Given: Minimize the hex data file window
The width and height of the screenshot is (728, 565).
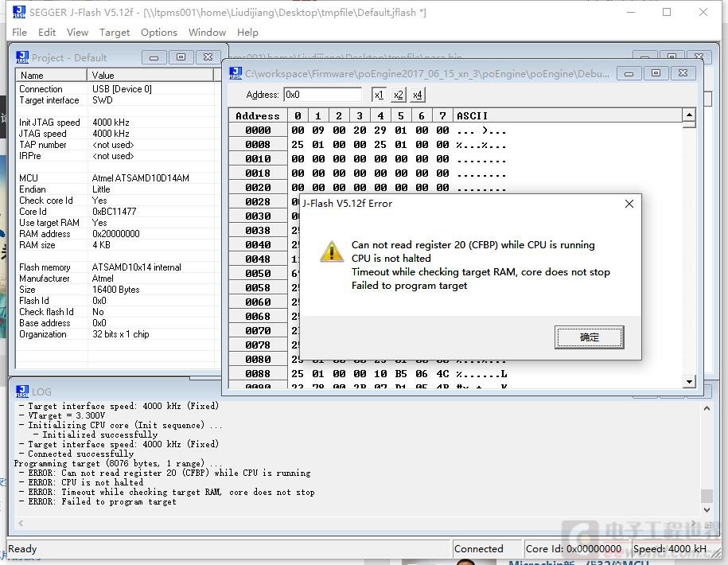Looking at the screenshot, I should point(629,73).
